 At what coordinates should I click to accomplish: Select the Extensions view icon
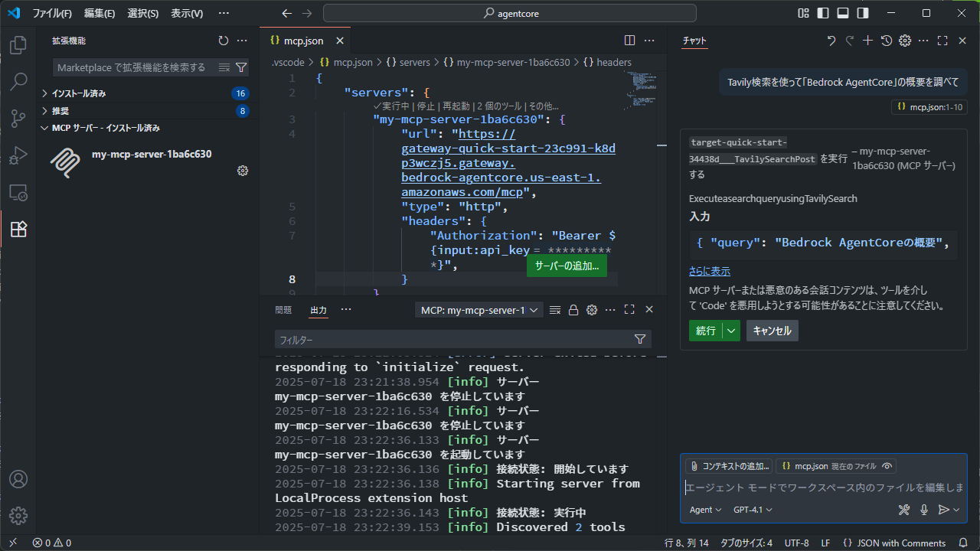coord(18,229)
